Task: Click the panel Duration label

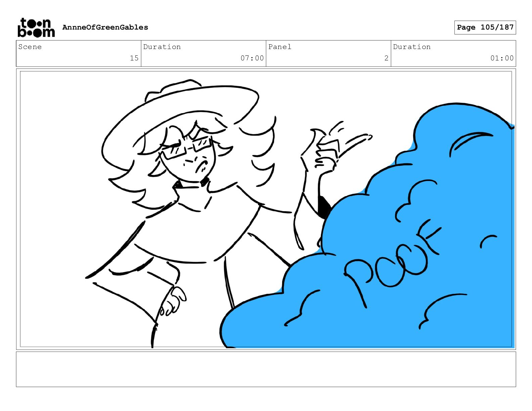Action: coord(412,47)
